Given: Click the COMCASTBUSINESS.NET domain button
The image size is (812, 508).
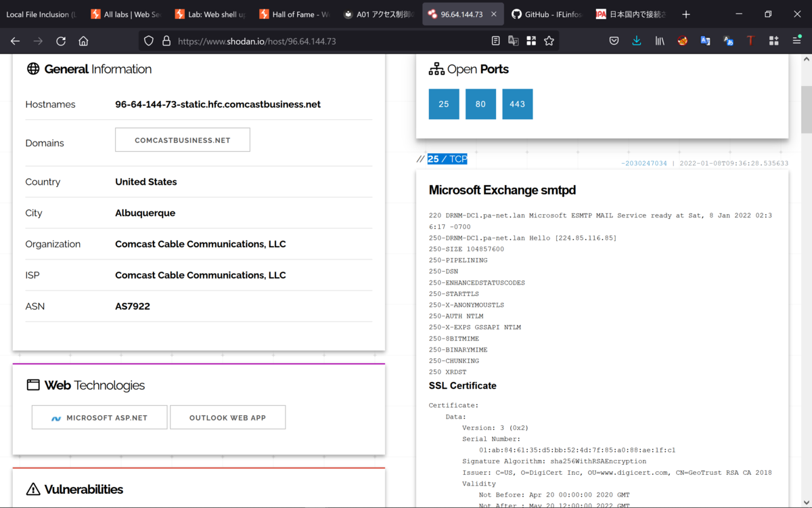Looking at the screenshot, I should pos(183,140).
